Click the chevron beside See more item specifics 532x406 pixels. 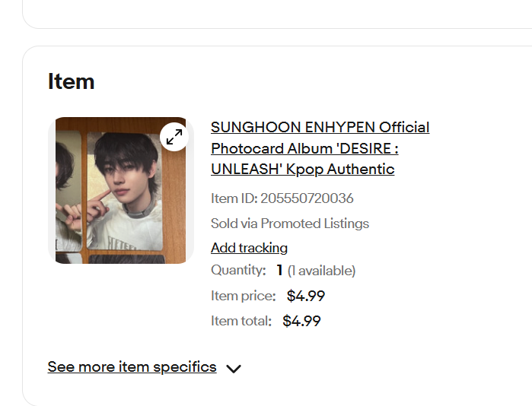234,369
